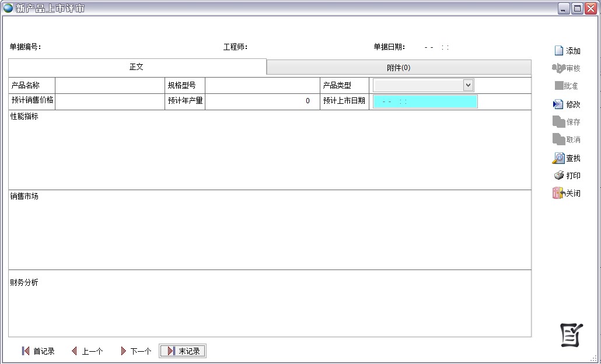Click the cyan 预计上市日期 date field

click(x=425, y=101)
